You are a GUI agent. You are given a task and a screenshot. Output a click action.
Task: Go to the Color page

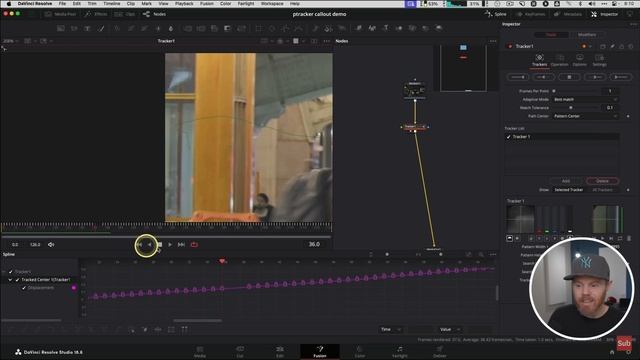click(x=360, y=351)
